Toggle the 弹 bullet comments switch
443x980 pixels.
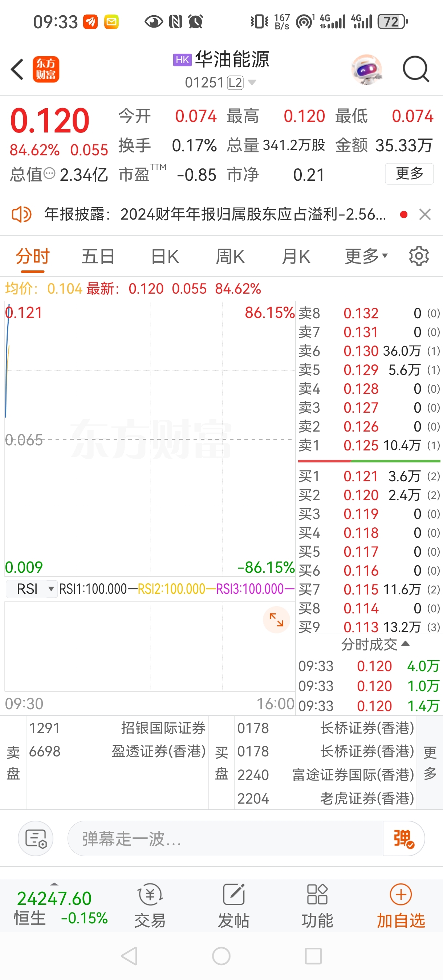tap(403, 838)
